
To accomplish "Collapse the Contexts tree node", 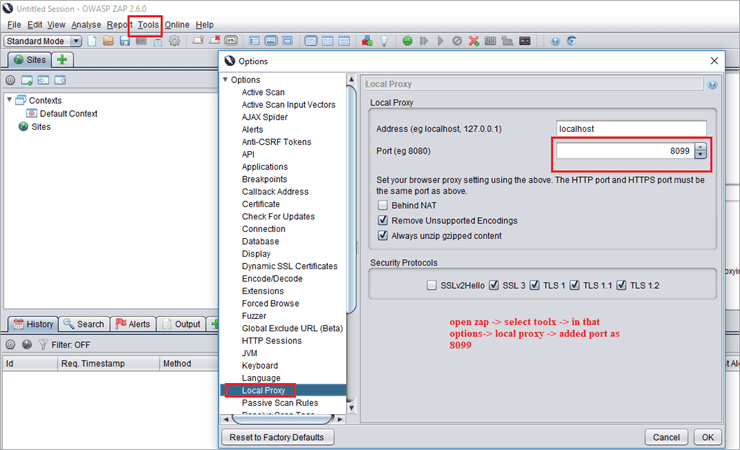I will (10, 100).
